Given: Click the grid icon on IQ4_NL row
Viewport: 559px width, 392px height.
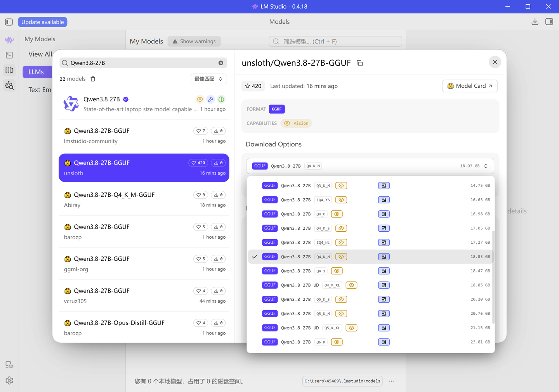Looking at the screenshot, I should coord(384,243).
